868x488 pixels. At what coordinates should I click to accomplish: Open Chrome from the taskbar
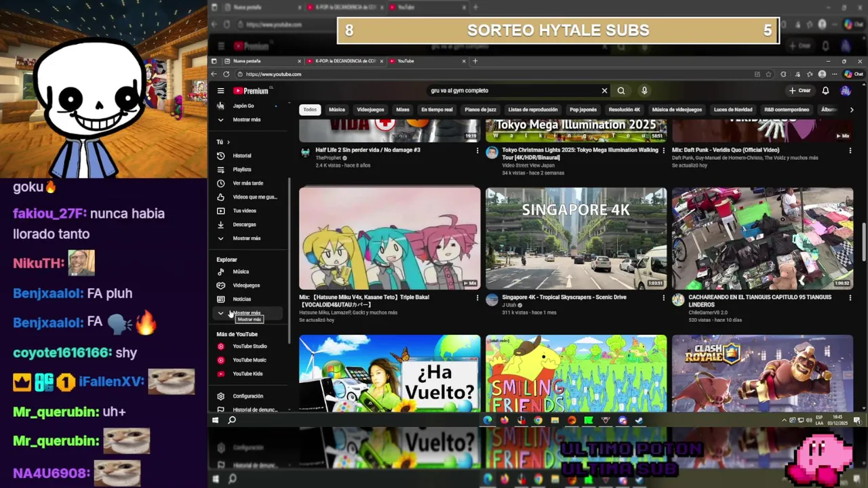[x=538, y=420]
